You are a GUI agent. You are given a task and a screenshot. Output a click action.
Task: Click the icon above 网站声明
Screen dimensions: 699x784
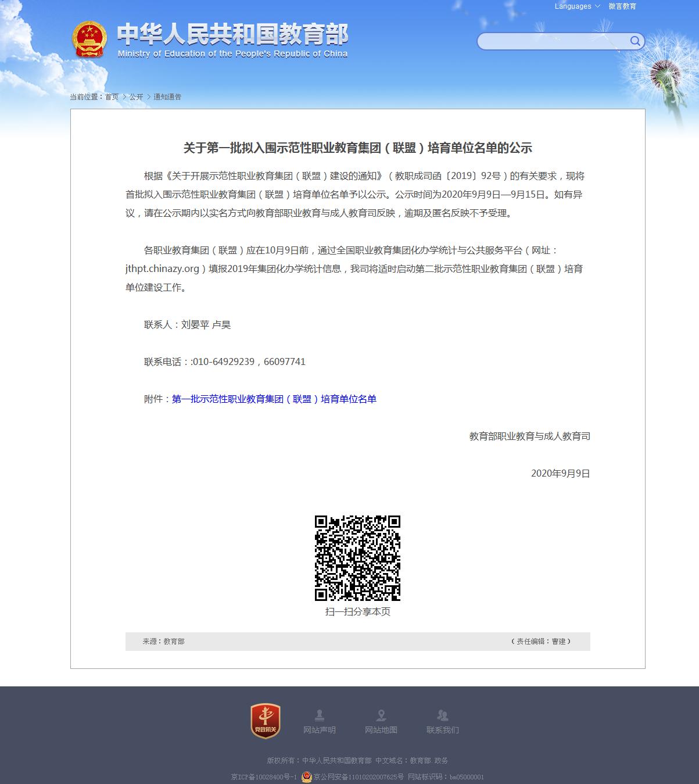coord(319,715)
